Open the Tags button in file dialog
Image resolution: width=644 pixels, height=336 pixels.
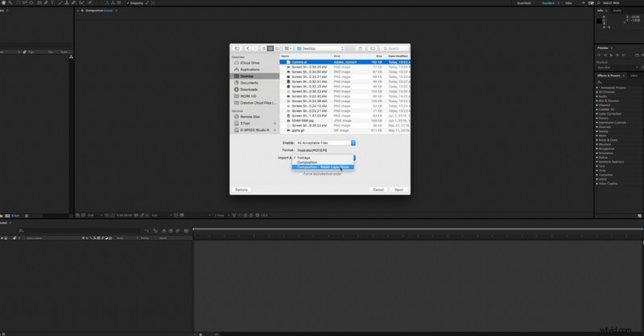pyautogui.click(x=372, y=48)
